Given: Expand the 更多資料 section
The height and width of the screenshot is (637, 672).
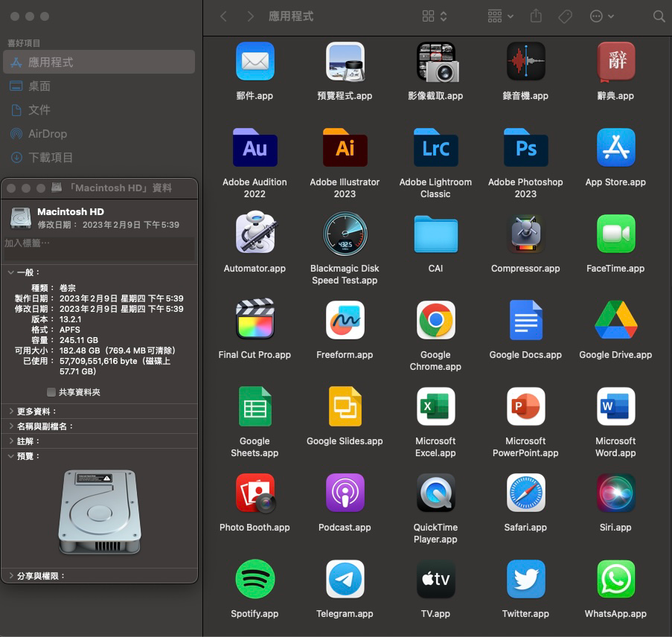Looking at the screenshot, I should (x=11, y=411).
